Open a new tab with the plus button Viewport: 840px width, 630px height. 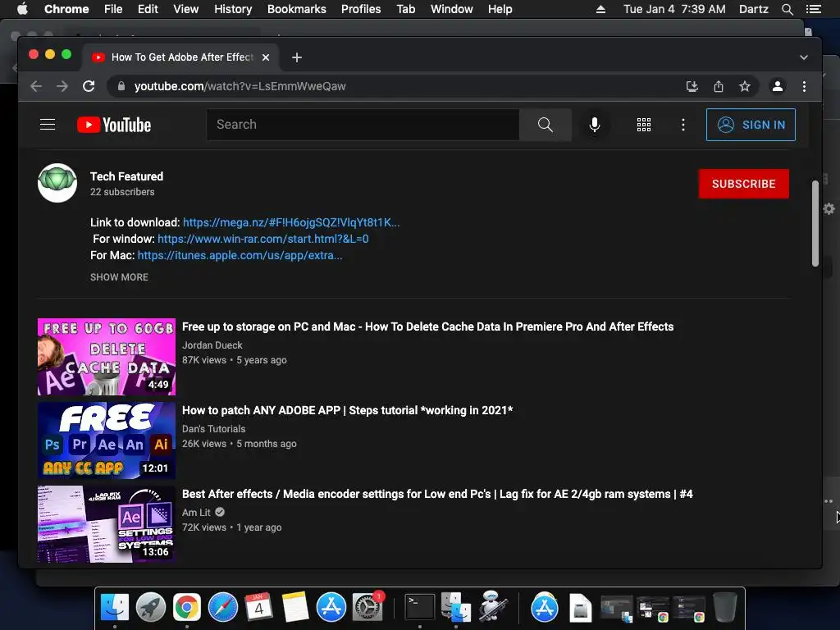click(x=297, y=57)
